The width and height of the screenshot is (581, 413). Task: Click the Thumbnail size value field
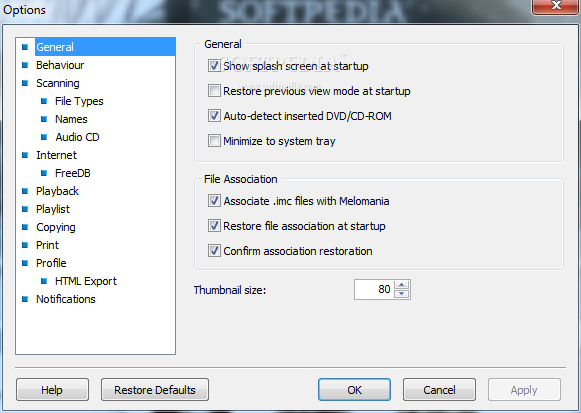click(x=374, y=289)
